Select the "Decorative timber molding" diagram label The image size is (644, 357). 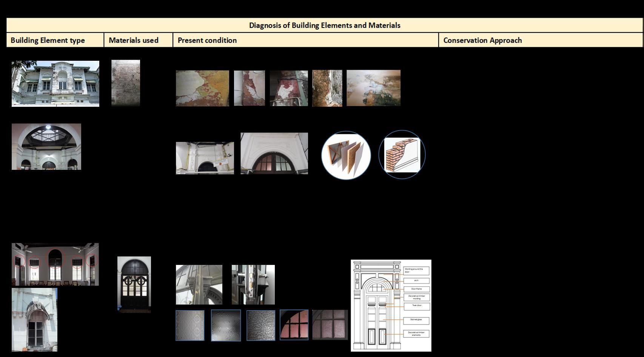tap(416, 297)
